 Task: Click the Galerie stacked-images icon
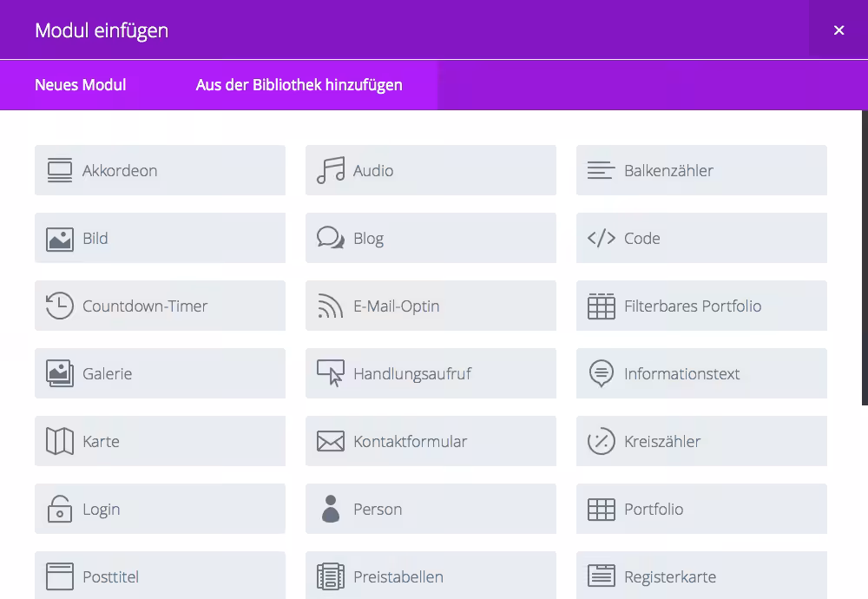coord(60,373)
